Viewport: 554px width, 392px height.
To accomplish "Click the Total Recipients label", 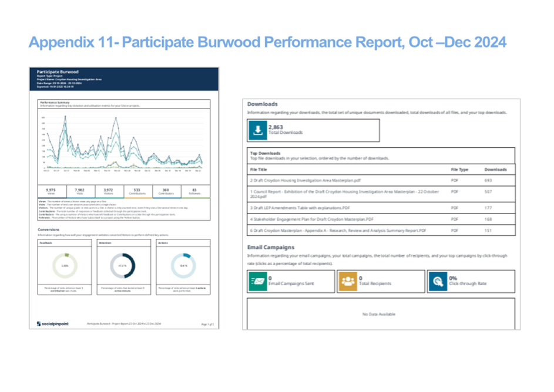I will pyautogui.click(x=375, y=283).
